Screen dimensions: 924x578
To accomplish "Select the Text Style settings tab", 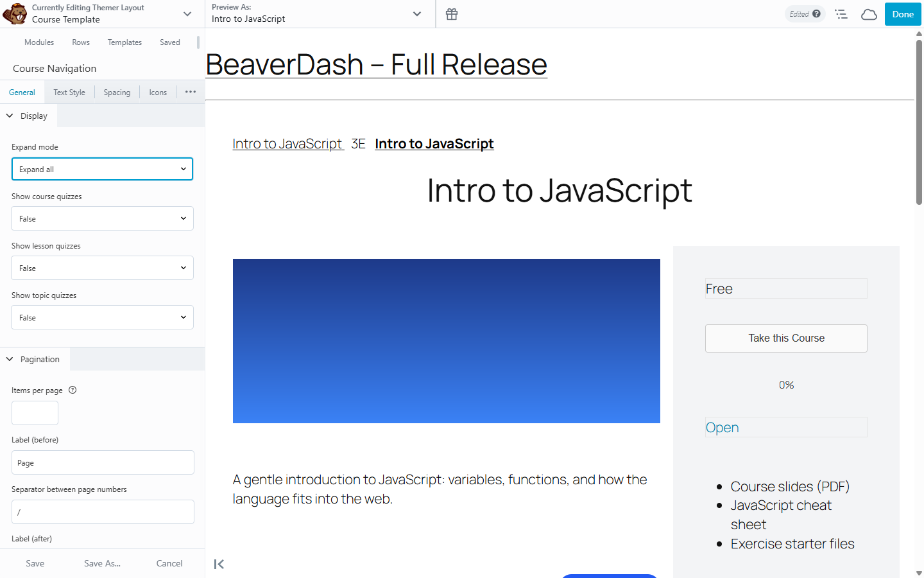I will [69, 92].
